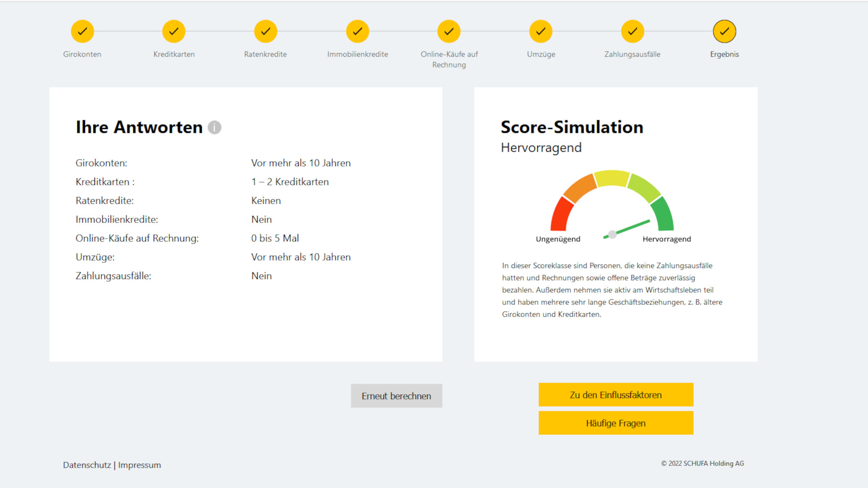Click the Kreditkarten step checkmark circle
Viewport: 868px width, 488px height.
[x=174, y=31]
